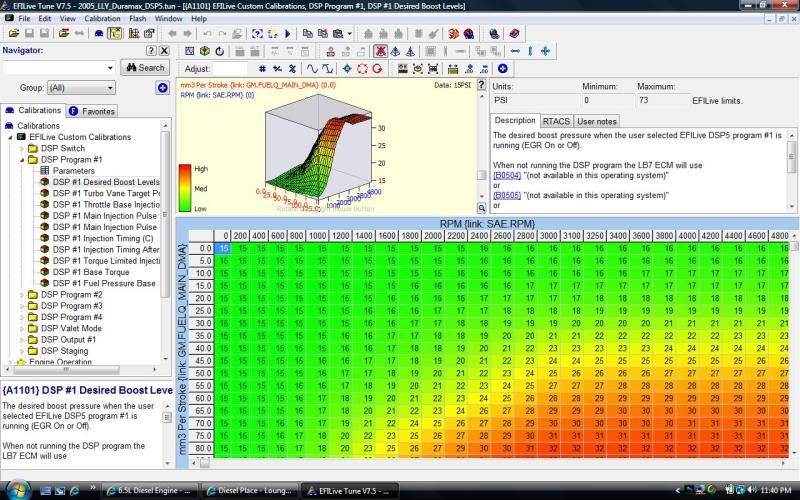Click the chart help question mark button
The image size is (800, 500).
click(x=481, y=85)
